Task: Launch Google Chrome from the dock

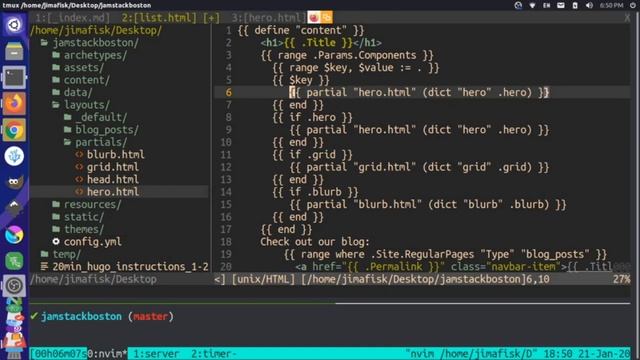Action: click(14, 130)
